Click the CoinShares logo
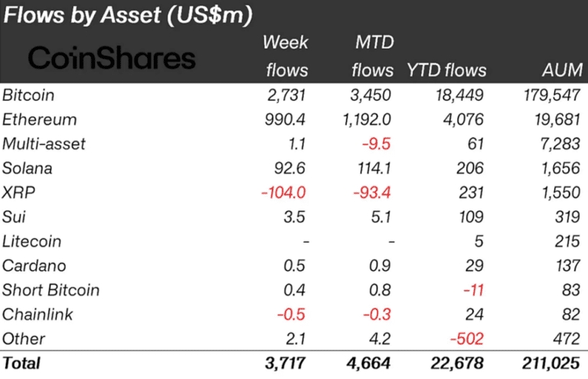Viewport: 588px width, 379px height. point(112,58)
